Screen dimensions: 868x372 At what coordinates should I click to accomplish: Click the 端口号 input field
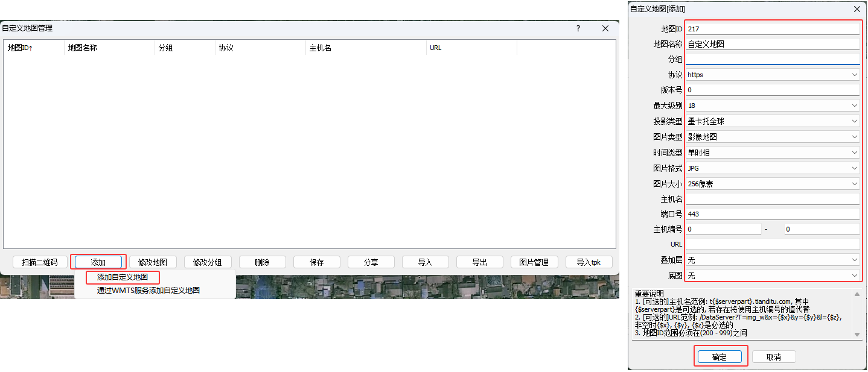[772, 214]
